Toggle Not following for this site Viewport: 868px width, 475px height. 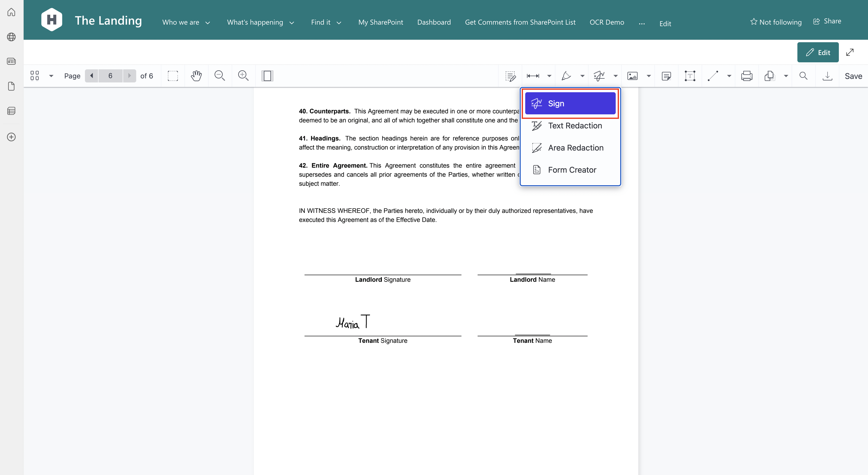776,22
